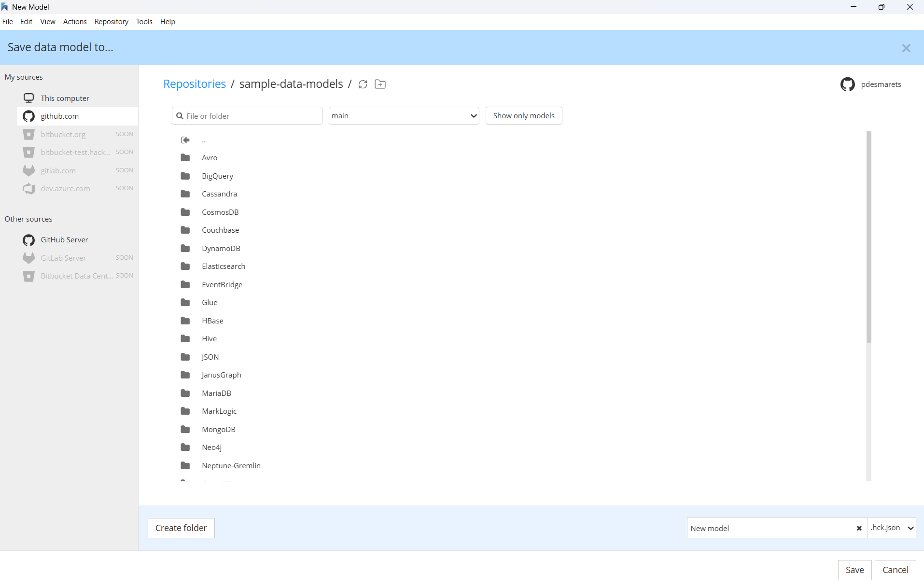This screenshot has height=588, width=924.
Task: Close the Save data model panel
Action: pos(906,48)
